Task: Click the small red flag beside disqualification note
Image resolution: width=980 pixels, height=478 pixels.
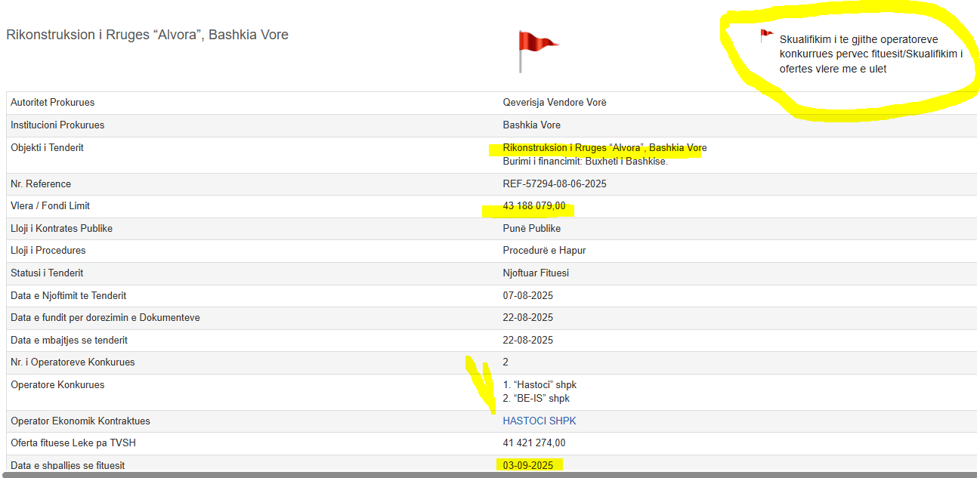Action: click(766, 35)
